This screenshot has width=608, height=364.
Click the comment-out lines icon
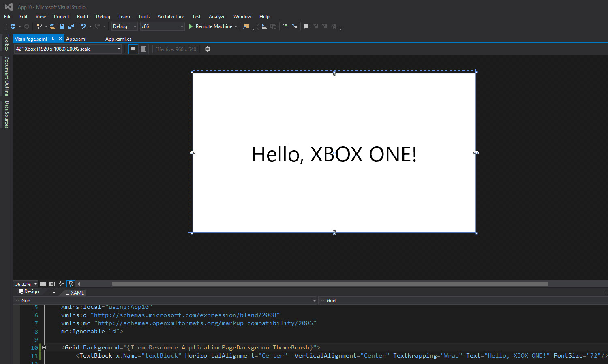point(285,26)
